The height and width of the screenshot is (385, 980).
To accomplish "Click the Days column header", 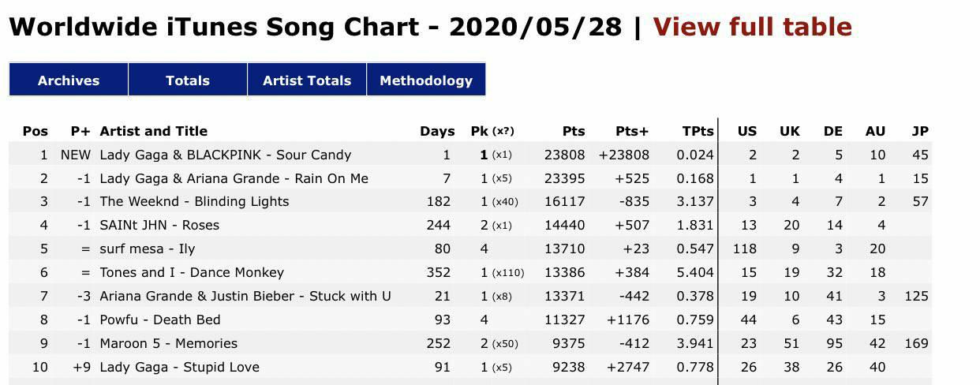I will (x=437, y=131).
